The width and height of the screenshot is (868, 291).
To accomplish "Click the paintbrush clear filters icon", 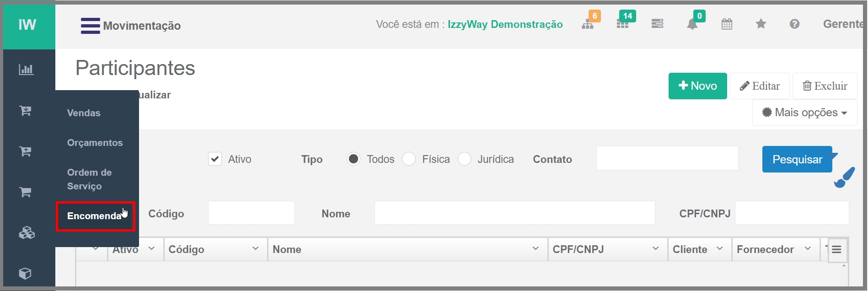I will pyautogui.click(x=844, y=178).
